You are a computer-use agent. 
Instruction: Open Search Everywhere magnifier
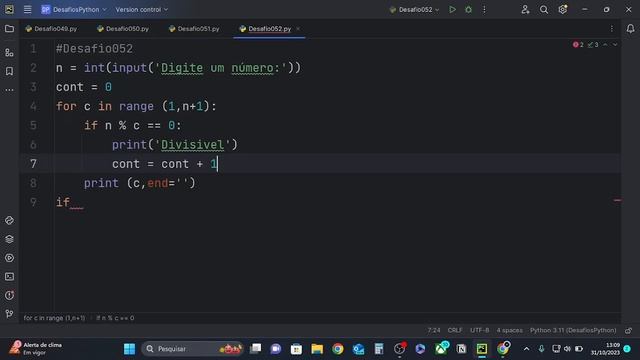544,9
